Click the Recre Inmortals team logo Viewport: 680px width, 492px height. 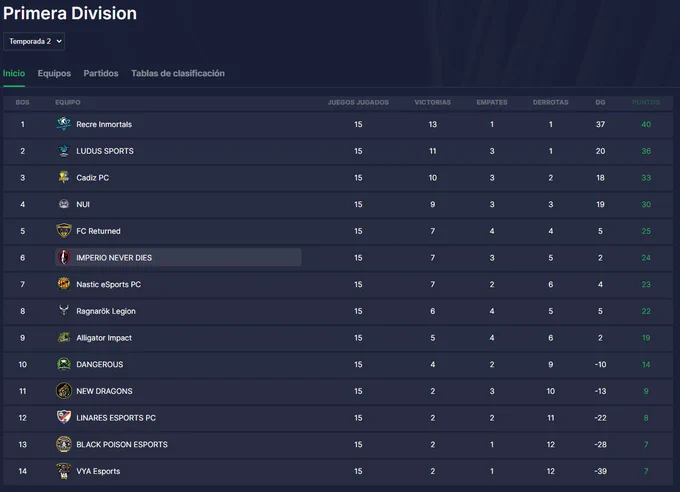tap(64, 124)
